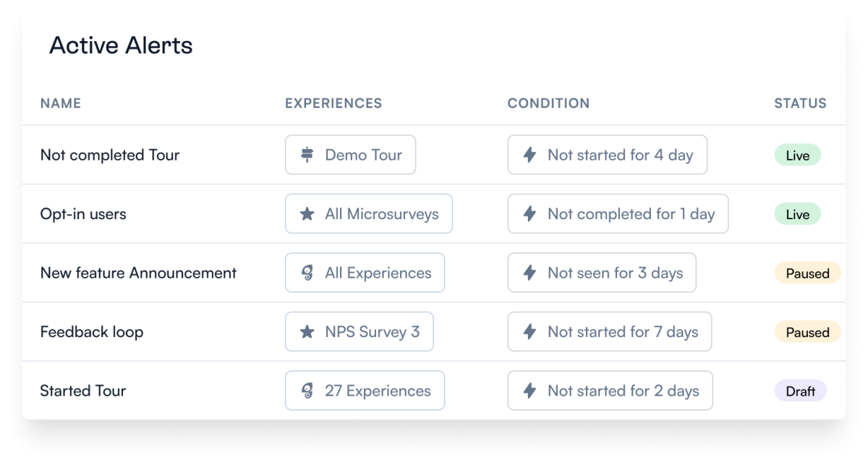Screen dimensions: 868x465
Task: Click the CONDITION column header
Action: tap(548, 103)
